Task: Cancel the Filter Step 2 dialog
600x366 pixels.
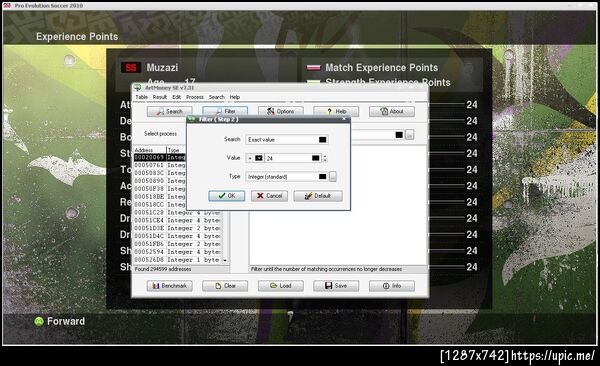Action: click(269, 196)
